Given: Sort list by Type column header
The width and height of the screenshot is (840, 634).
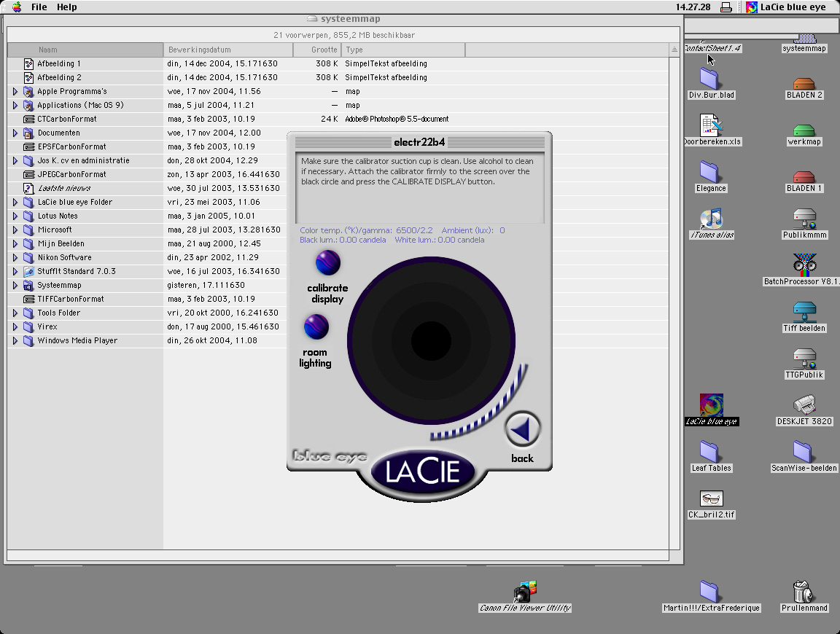Looking at the screenshot, I should 403,50.
